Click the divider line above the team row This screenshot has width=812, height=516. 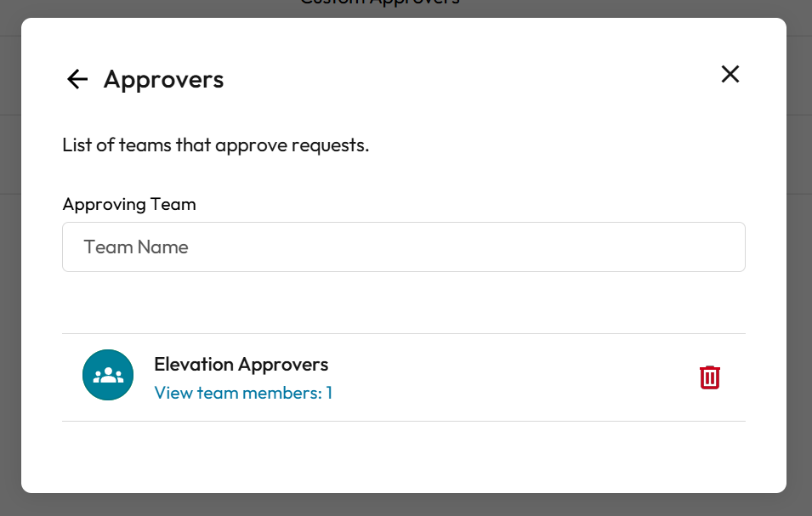(404, 333)
